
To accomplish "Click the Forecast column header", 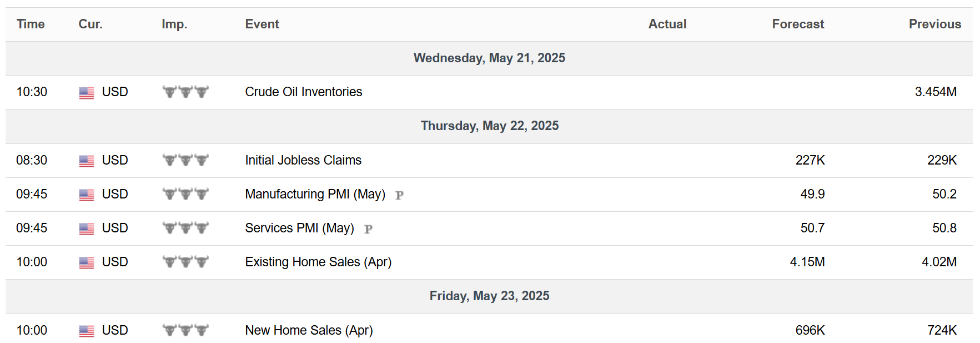I will [798, 24].
